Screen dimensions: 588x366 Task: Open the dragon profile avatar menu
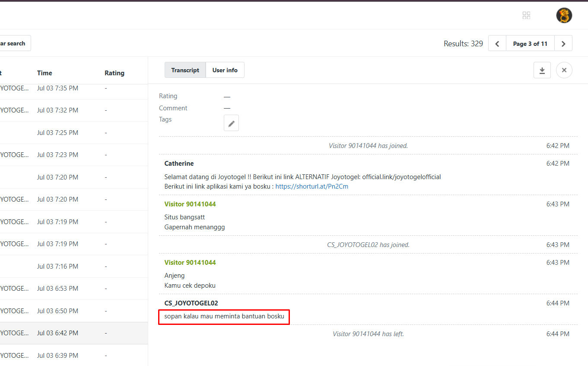[x=564, y=16]
